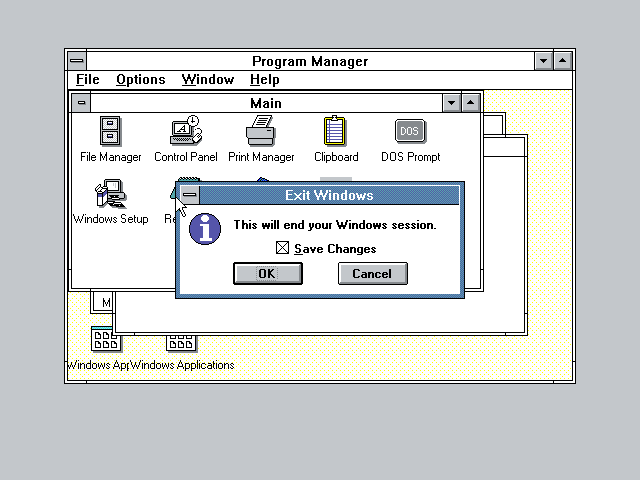The width and height of the screenshot is (640, 480).
Task: Open the Exit Windows dialog control menu
Action: click(x=189, y=195)
